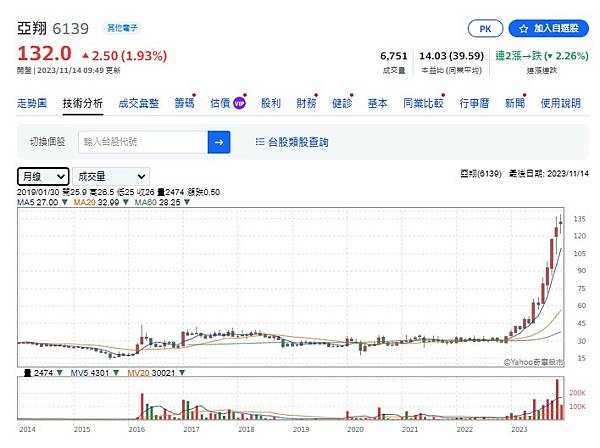Screen dimensions: 600x448
Task: Click the star icon in 加入自選股
Action: 523,29
